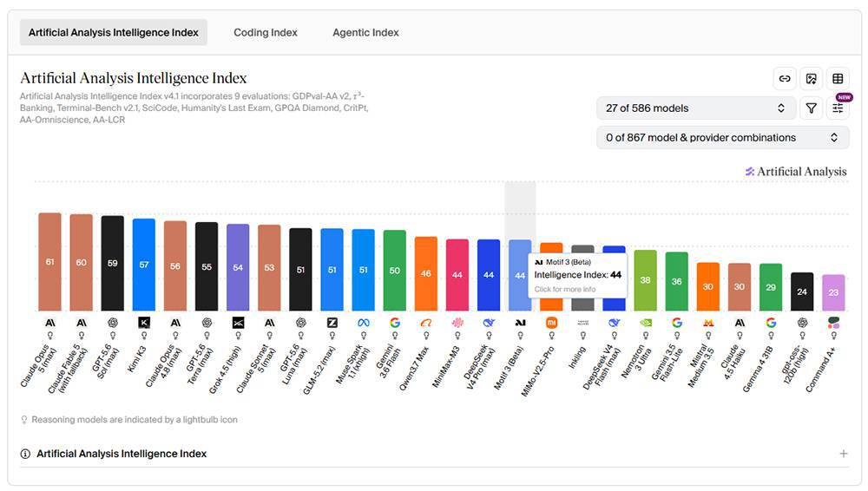Click Google logo under Gemini 3.6 Flash
The width and height of the screenshot is (868, 491).
395,323
